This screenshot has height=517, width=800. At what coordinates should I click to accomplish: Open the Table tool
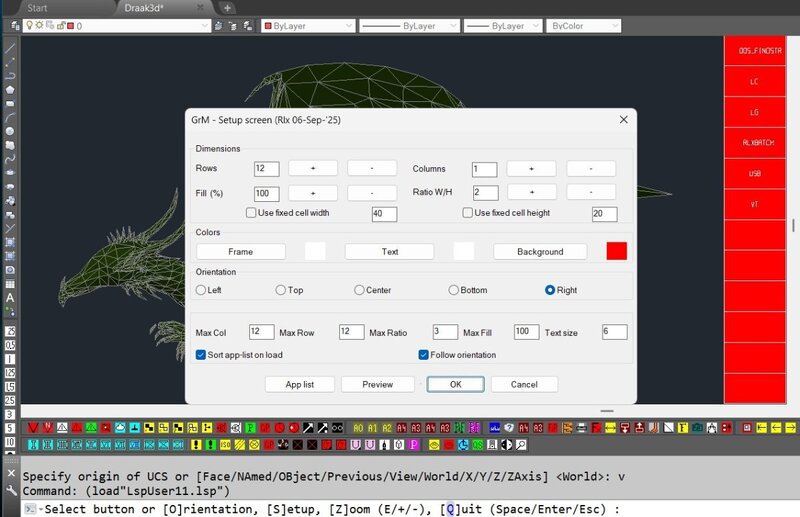click(10, 284)
